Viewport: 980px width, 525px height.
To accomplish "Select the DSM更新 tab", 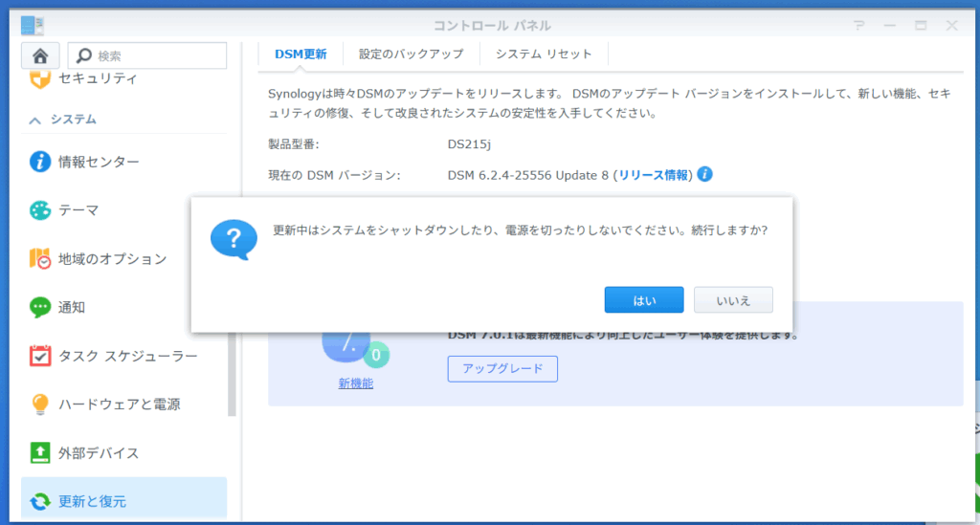I will [x=301, y=55].
